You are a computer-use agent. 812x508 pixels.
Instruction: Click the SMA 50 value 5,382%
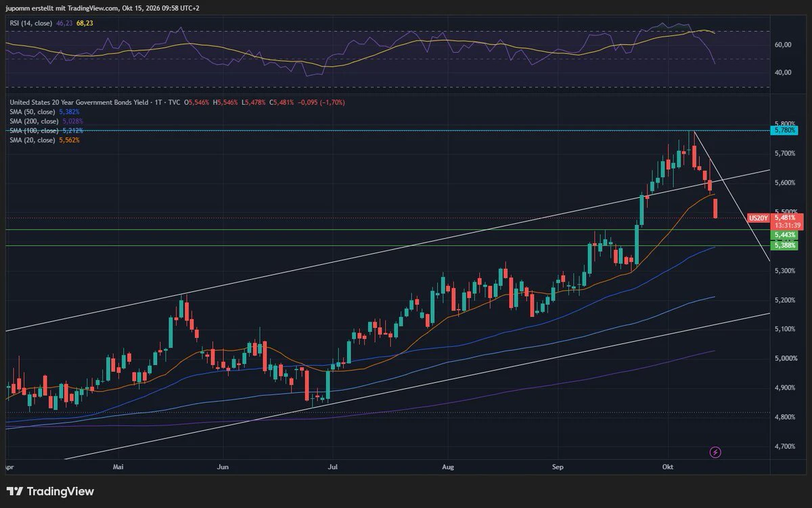click(x=69, y=112)
